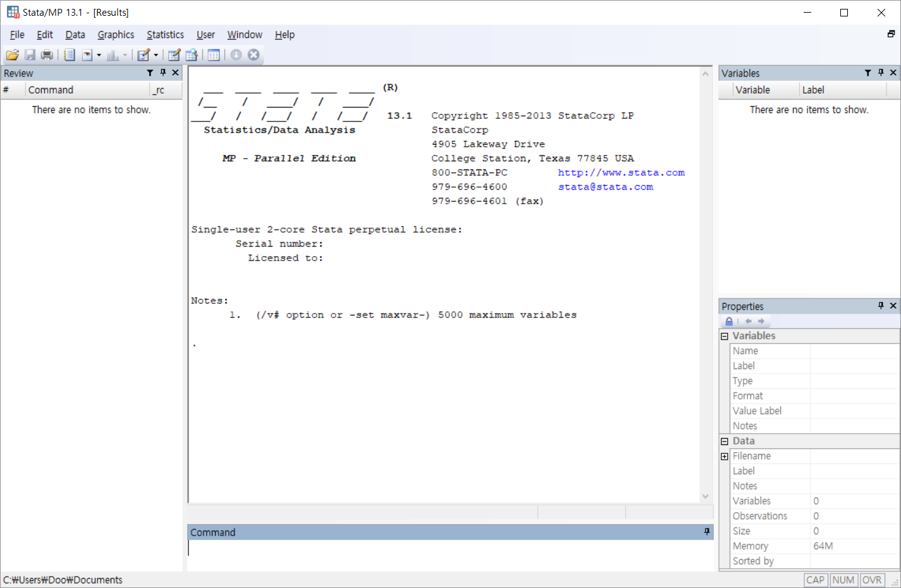This screenshot has height=588, width=901.
Task: Open the Do-file Editor icon
Action: pos(144,55)
